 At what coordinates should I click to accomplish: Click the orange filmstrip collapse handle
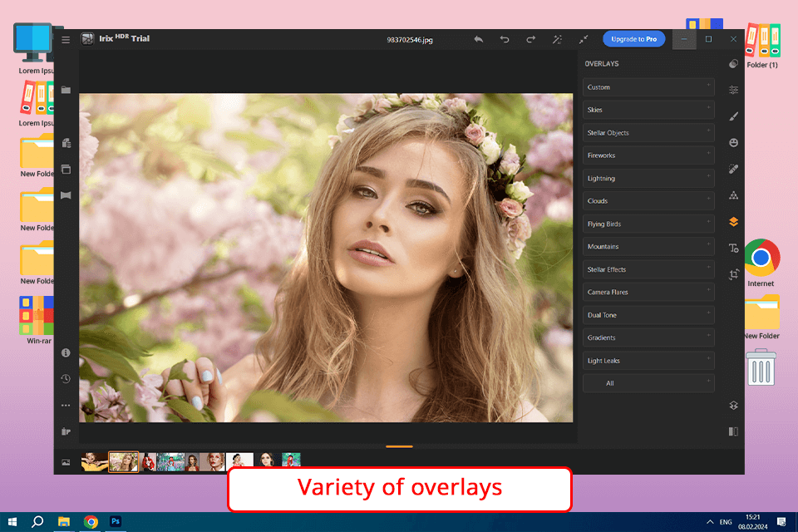tap(399, 446)
